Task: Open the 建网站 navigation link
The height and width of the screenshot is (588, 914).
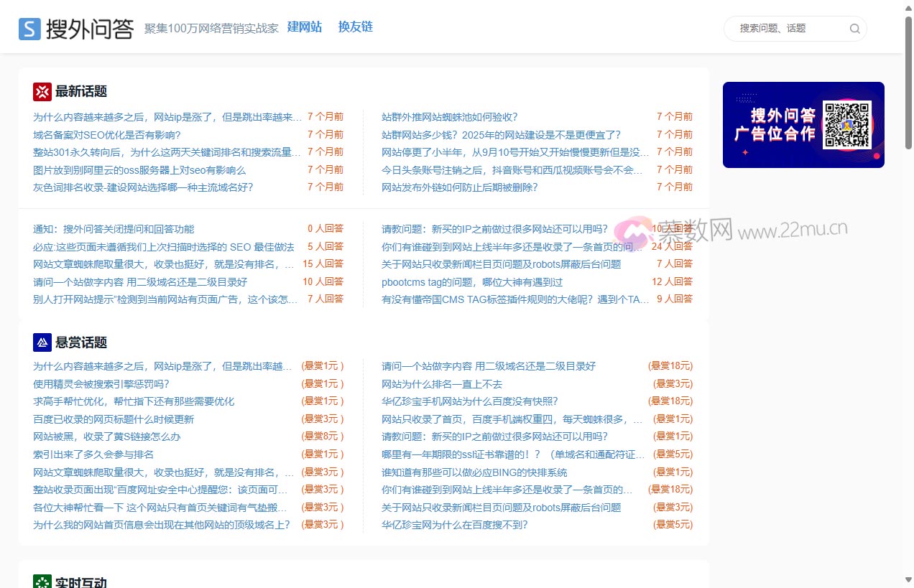Action: (x=304, y=27)
